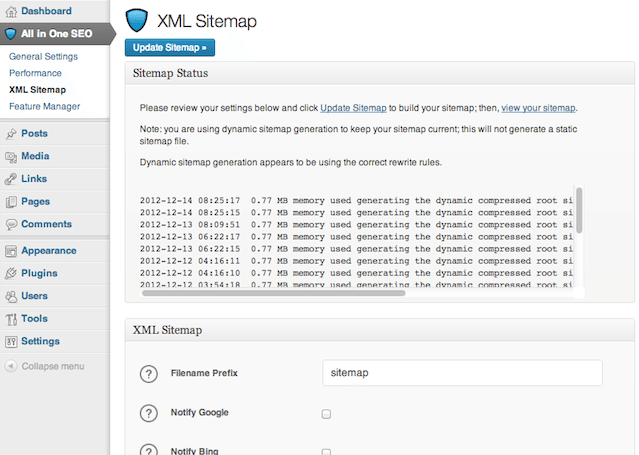Follow the Update Sitemap text link
This screenshot has height=455, width=639.
coord(353,108)
